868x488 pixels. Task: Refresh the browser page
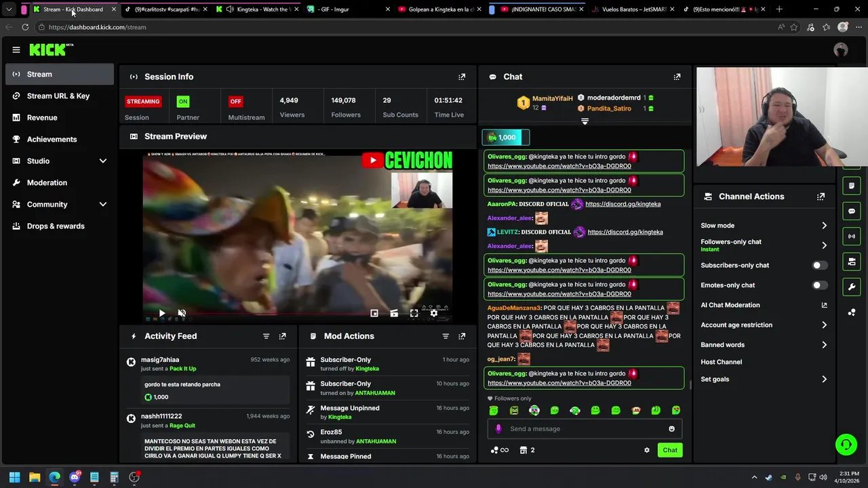click(x=25, y=27)
